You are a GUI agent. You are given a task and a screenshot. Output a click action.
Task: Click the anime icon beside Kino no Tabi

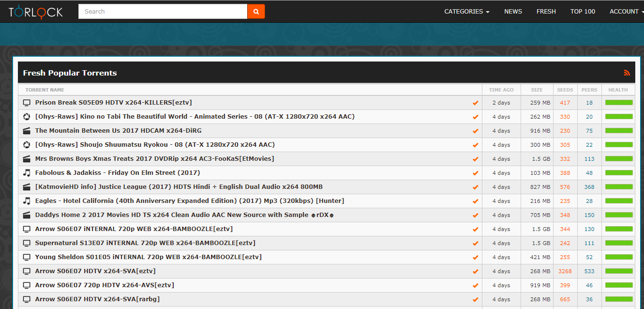(27, 117)
